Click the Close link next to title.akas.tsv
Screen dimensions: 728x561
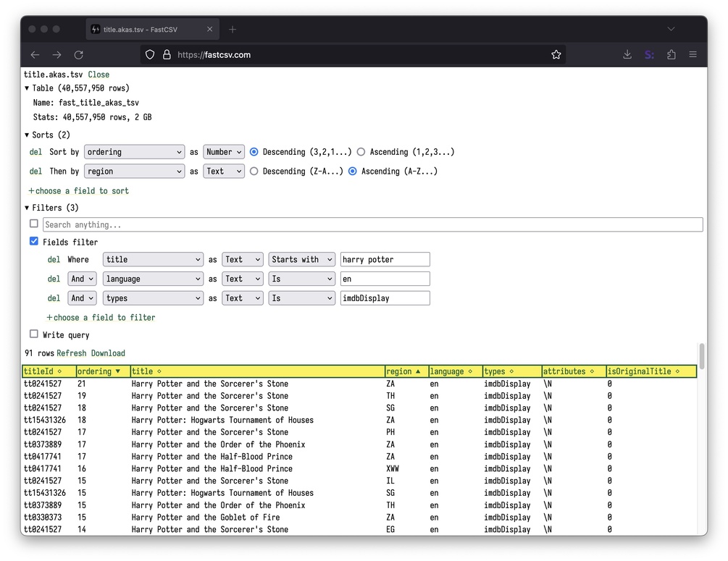tap(99, 75)
